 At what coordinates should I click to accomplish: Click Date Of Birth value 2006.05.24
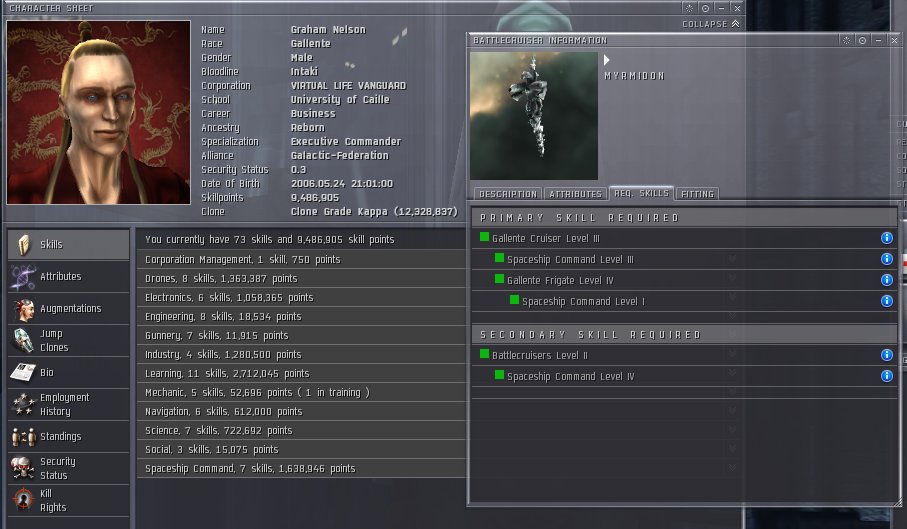342,184
